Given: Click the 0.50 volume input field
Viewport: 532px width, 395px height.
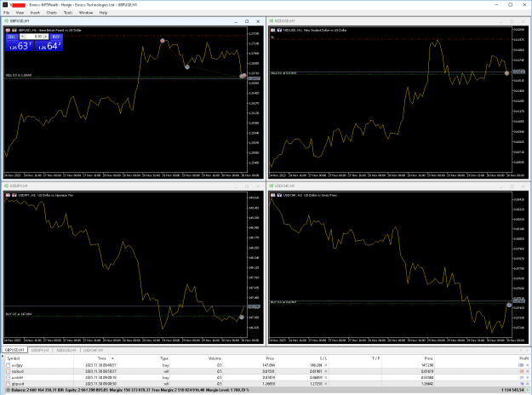Looking at the screenshot, I should pos(34,37).
